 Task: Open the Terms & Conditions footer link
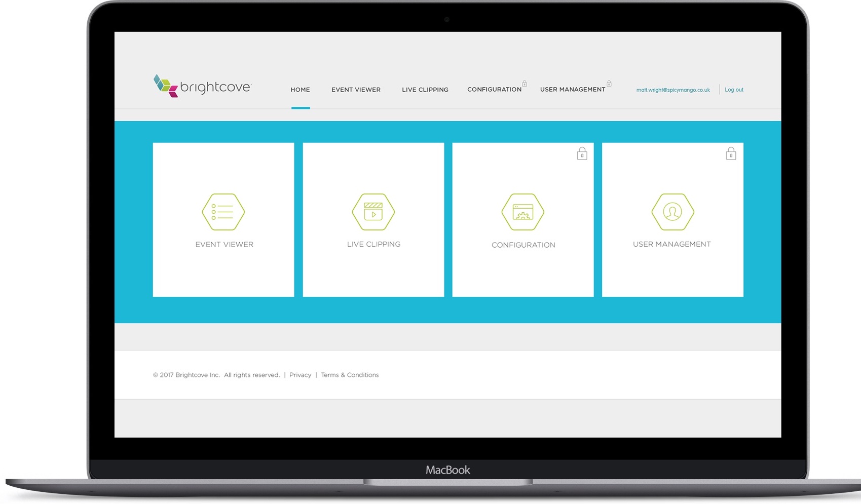click(x=350, y=375)
